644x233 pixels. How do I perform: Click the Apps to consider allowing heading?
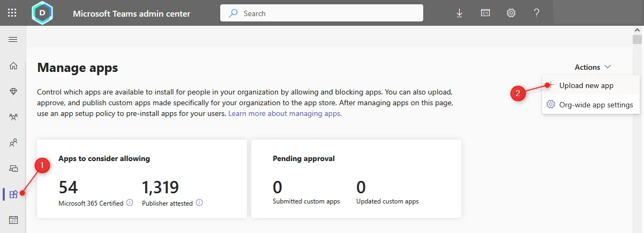pyautogui.click(x=104, y=158)
